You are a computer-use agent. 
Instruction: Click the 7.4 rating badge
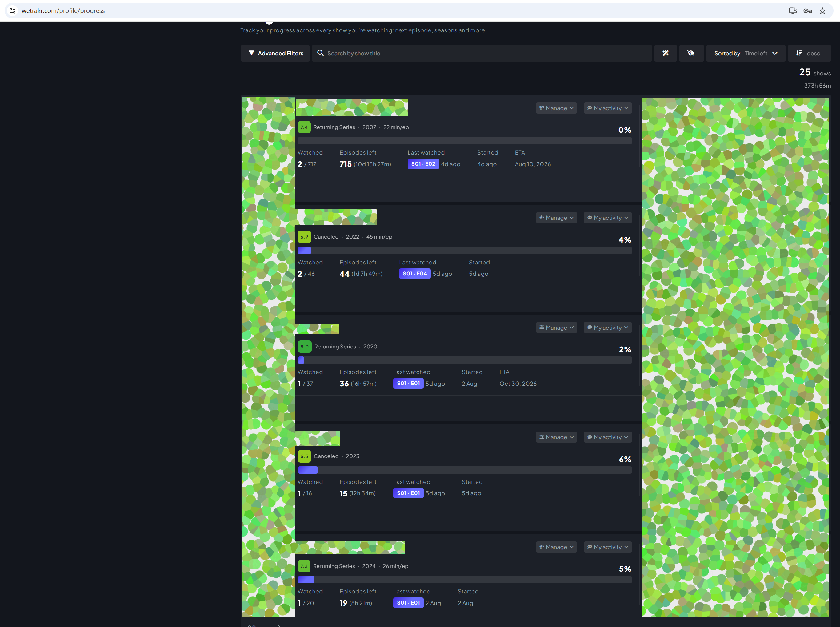coord(304,127)
